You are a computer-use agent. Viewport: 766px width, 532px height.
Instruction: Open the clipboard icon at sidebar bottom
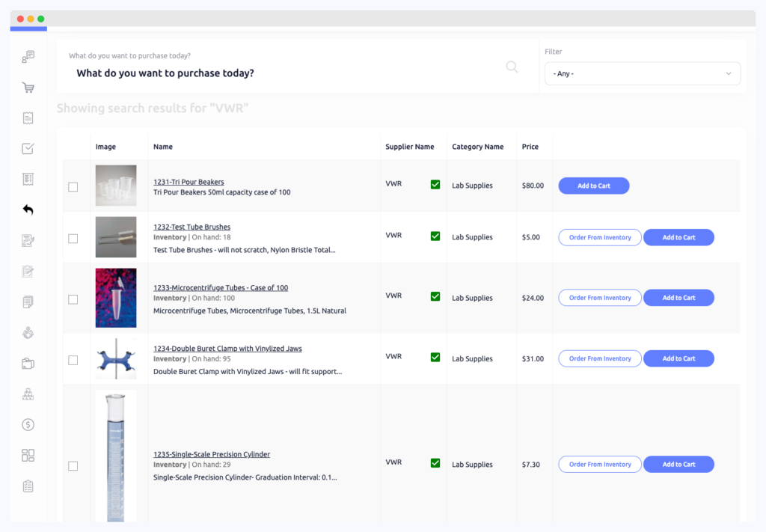click(28, 486)
